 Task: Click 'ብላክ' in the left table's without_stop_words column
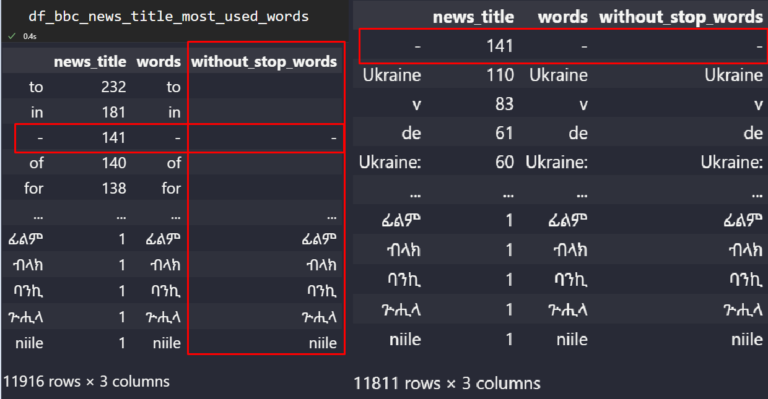(322, 265)
